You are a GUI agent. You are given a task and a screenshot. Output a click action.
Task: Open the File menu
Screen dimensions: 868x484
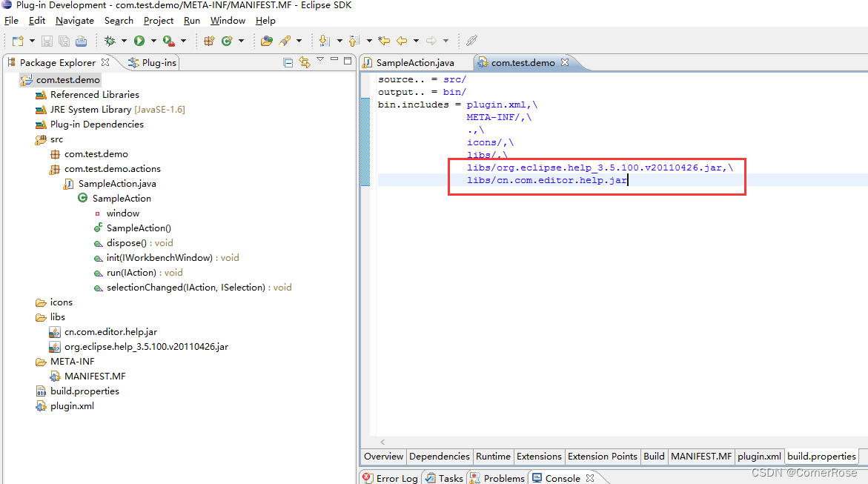coord(12,21)
